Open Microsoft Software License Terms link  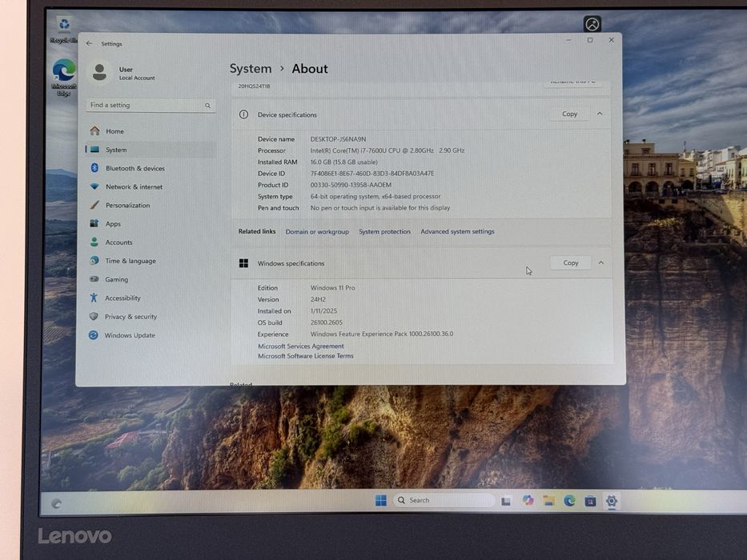(x=306, y=356)
